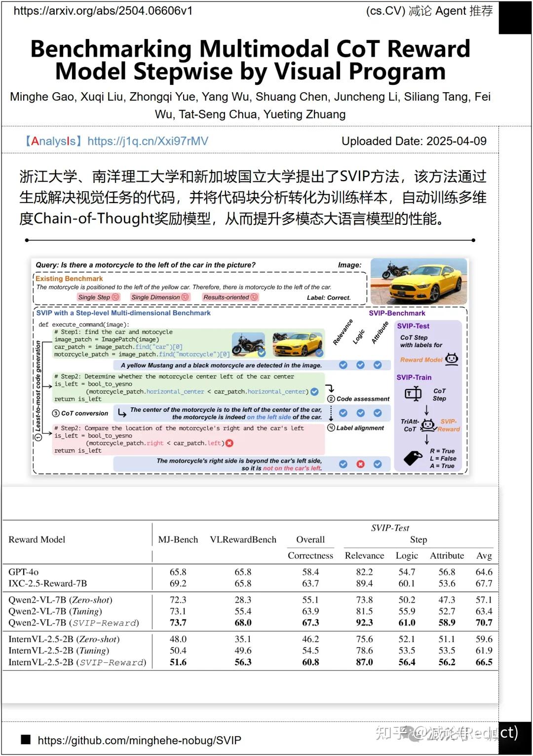
Task: Click the CoT Step crop icon under SVIP-Train
Action: 413,394
